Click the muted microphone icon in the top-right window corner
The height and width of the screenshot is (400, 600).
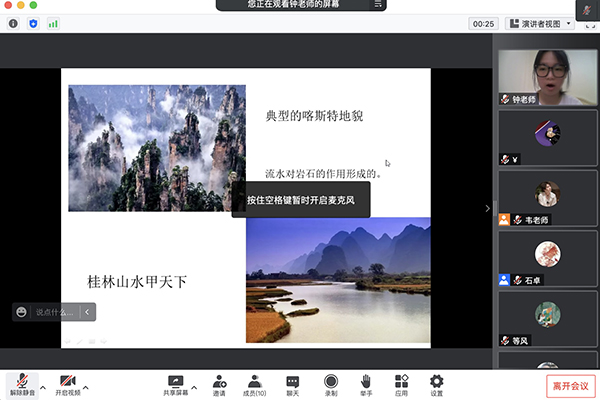(587, 10)
